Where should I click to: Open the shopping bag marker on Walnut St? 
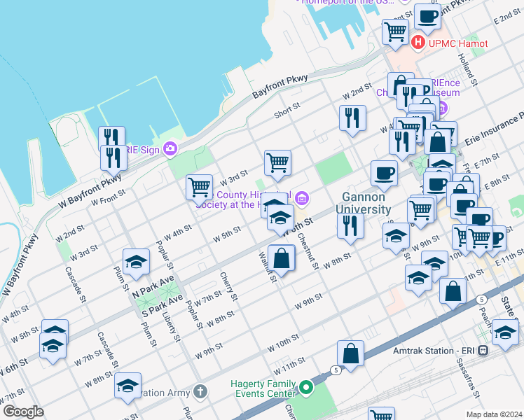[x=281, y=258]
